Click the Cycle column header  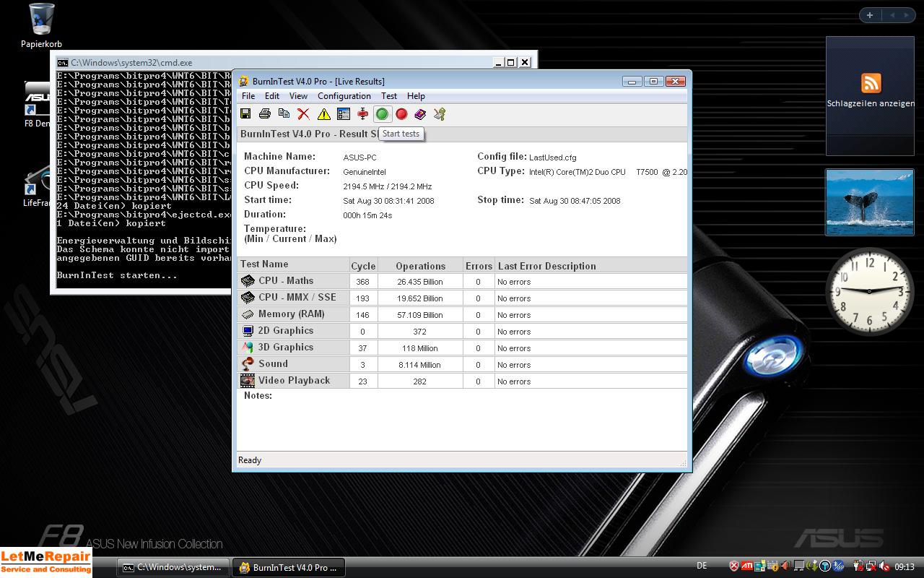pyautogui.click(x=363, y=265)
